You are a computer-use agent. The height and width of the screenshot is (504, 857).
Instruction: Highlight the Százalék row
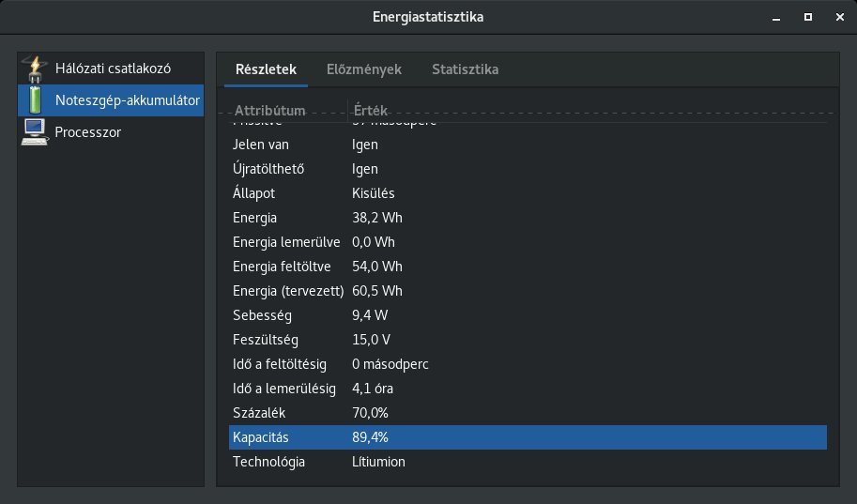coord(527,413)
